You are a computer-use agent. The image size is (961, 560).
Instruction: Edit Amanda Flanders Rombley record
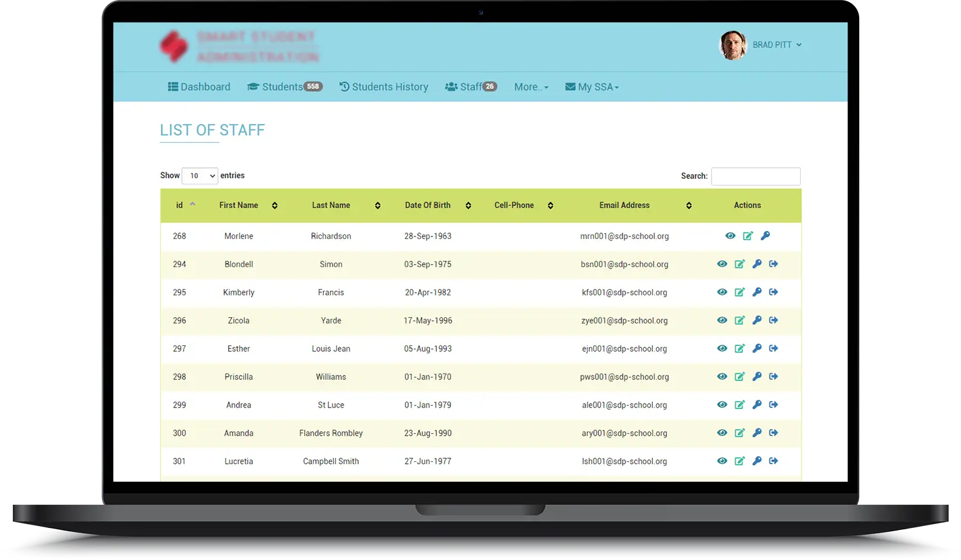point(739,433)
